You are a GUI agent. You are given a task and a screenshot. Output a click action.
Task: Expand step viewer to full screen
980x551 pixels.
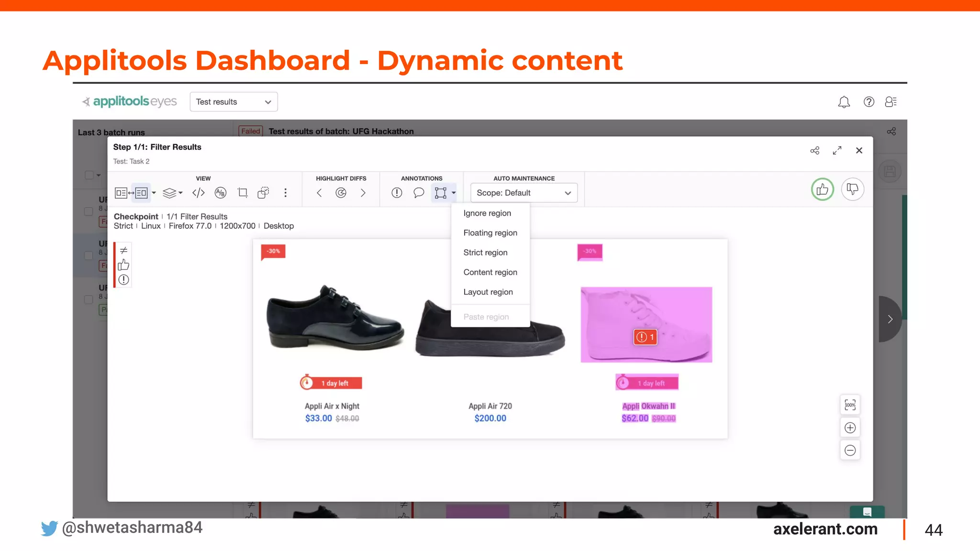point(837,151)
